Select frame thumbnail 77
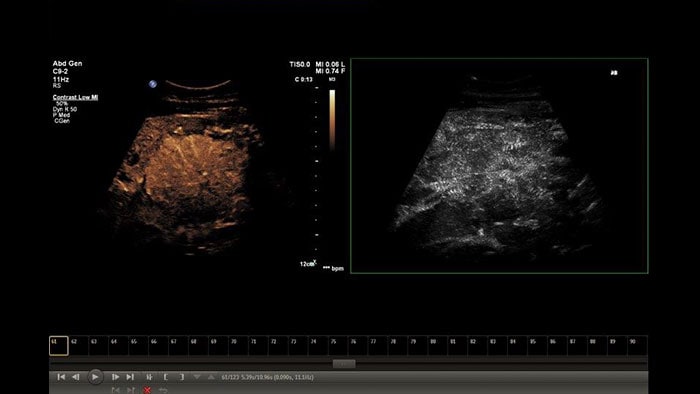Image resolution: width=700 pixels, height=394 pixels. (378, 346)
